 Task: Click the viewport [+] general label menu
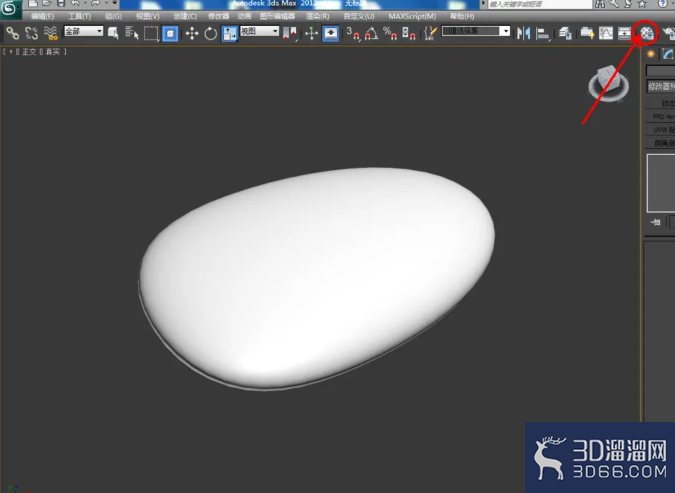pos(11,52)
